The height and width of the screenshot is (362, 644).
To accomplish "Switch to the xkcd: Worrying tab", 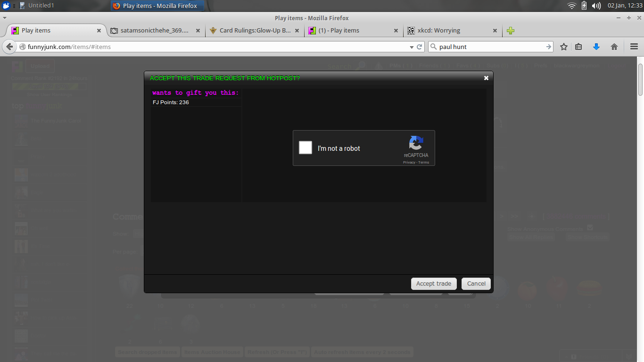I will (x=438, y=31).
